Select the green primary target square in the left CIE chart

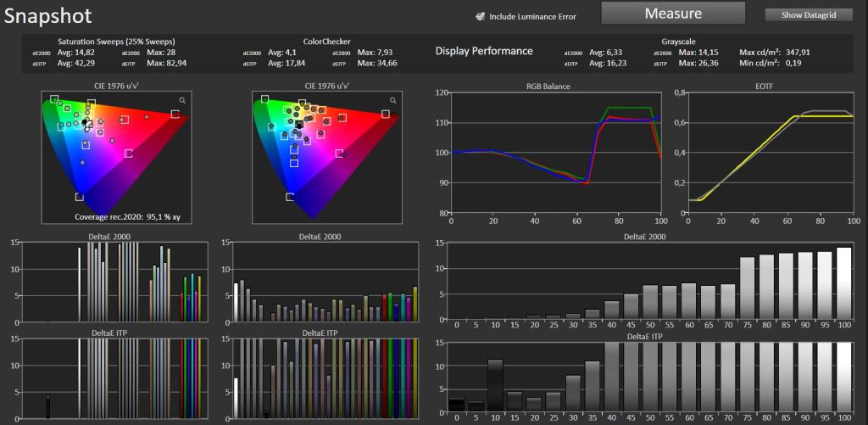(x=53, y=99)
